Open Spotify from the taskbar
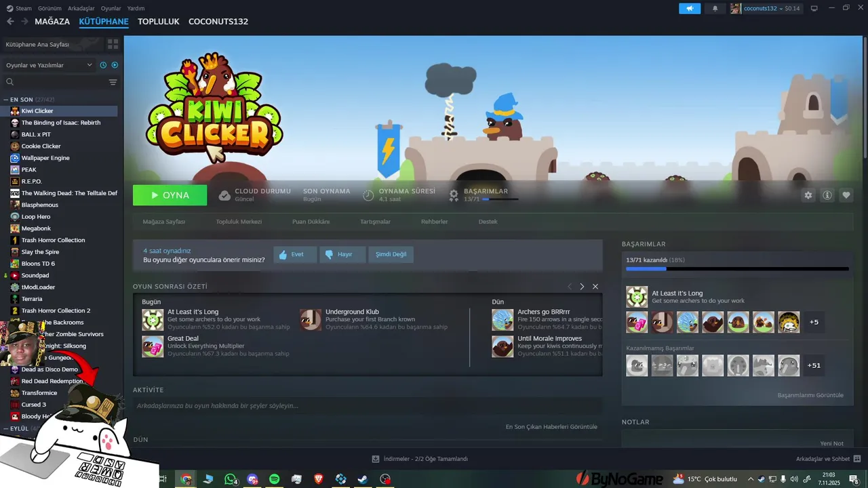 (x=275, y=479)
